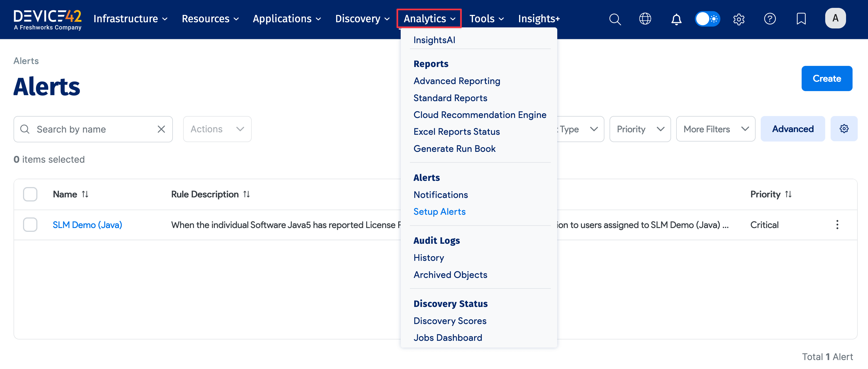Expand the Discovery menu
Screen dimensions: 868x369
[x=362, y=19]
